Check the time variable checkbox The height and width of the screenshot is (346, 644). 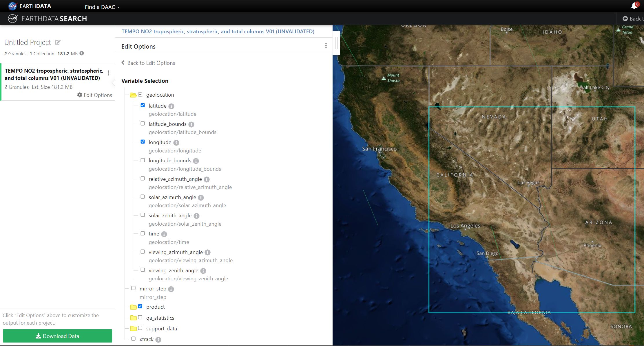pos(143,233)
